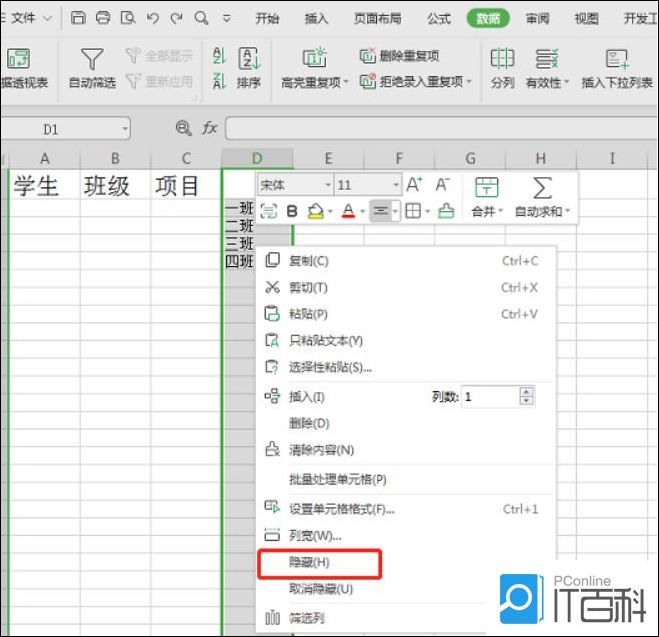Click the 分列 split columns icon

pos(502,59)
